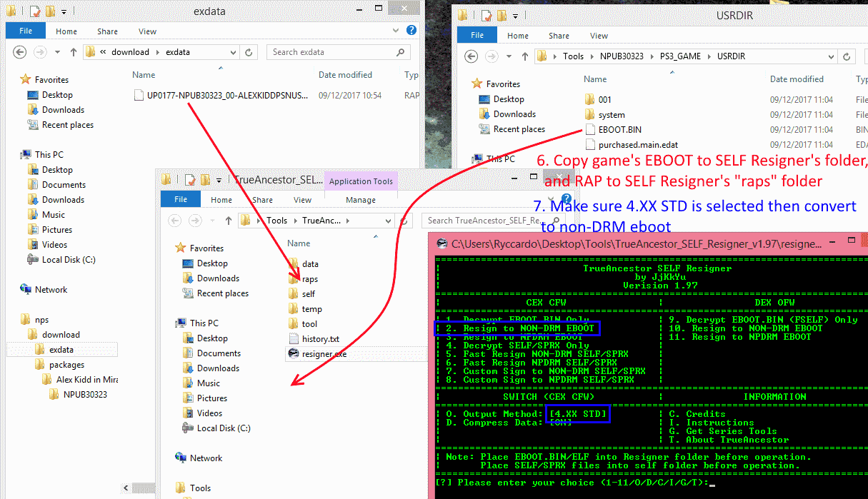
Task: Click Tools breadcrumb in USRDIR window
Action: click(x=573, y=56)
